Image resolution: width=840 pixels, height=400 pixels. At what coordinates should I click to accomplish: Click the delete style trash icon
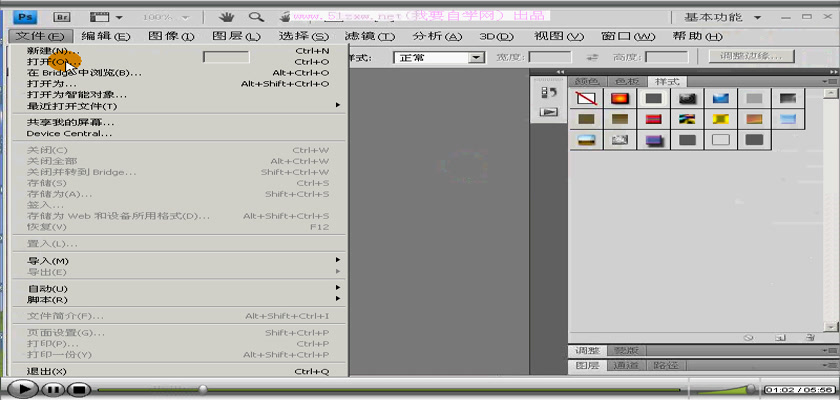tap(810, 338)
